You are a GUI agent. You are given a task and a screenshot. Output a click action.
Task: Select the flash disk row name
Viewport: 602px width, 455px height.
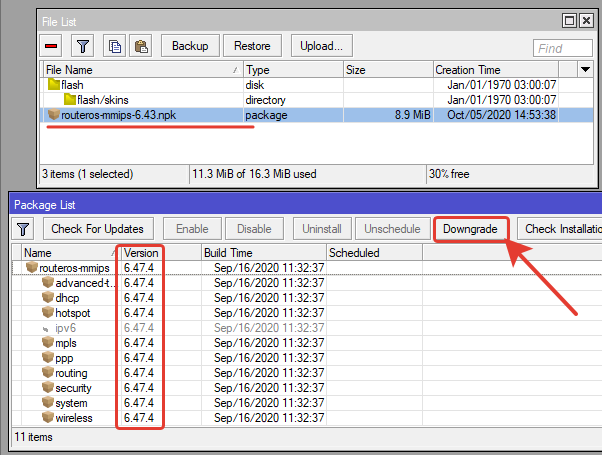click(72, 85)
